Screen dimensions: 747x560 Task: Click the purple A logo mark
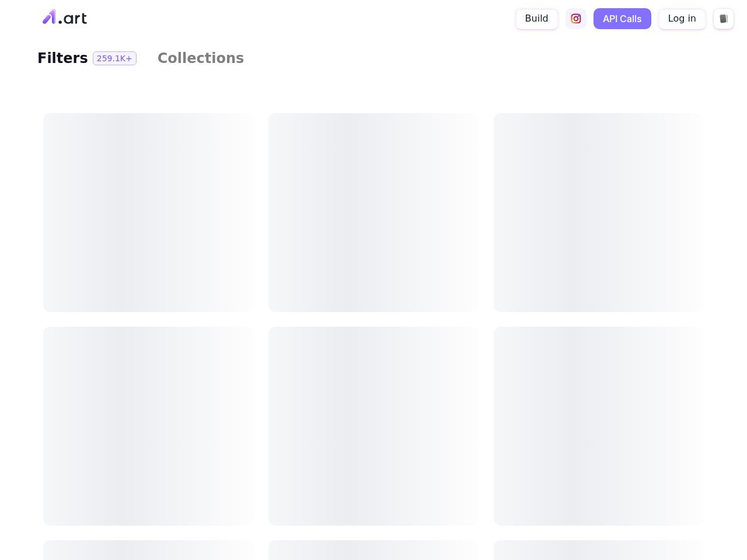[49, 17]
